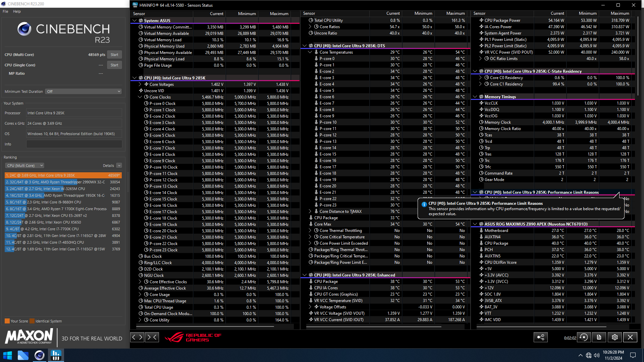
Task: Open the blue app on the taskbar
Action: tap(23, 355)
